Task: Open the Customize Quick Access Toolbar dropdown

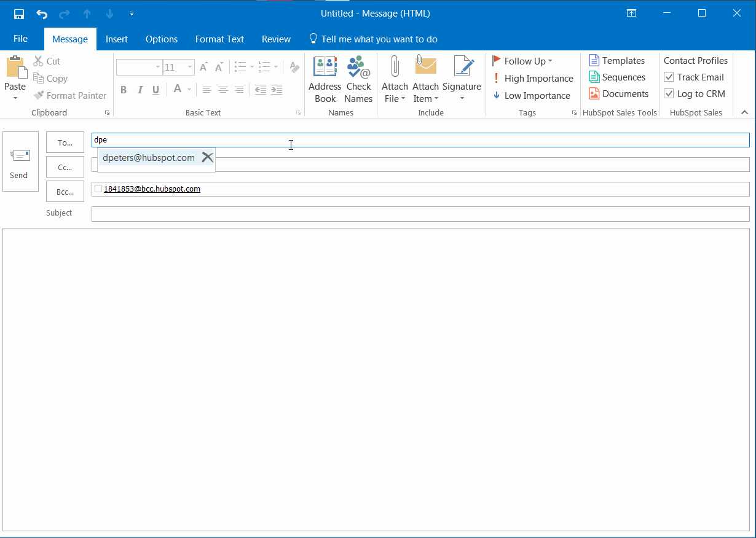Action: pyautogui.click(x=132, y=14)
